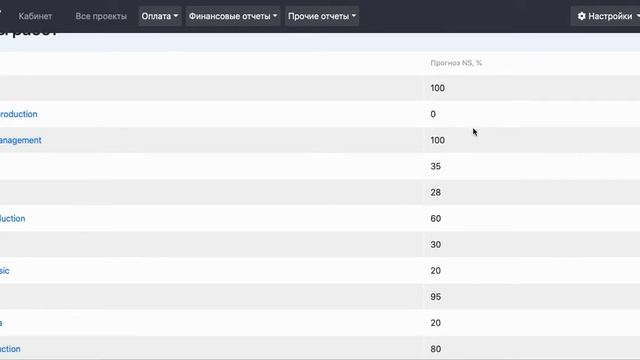
Task: Select the forecast value 80
Action: (436, 349)
